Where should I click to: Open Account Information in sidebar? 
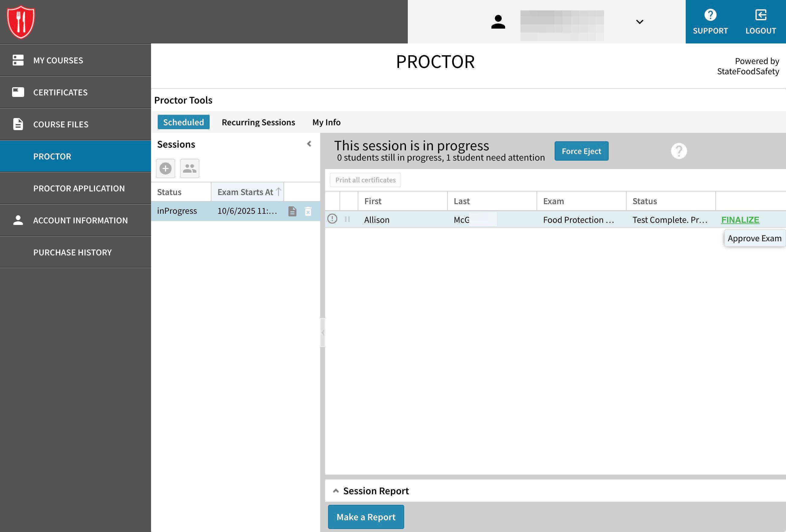[80, 220]
